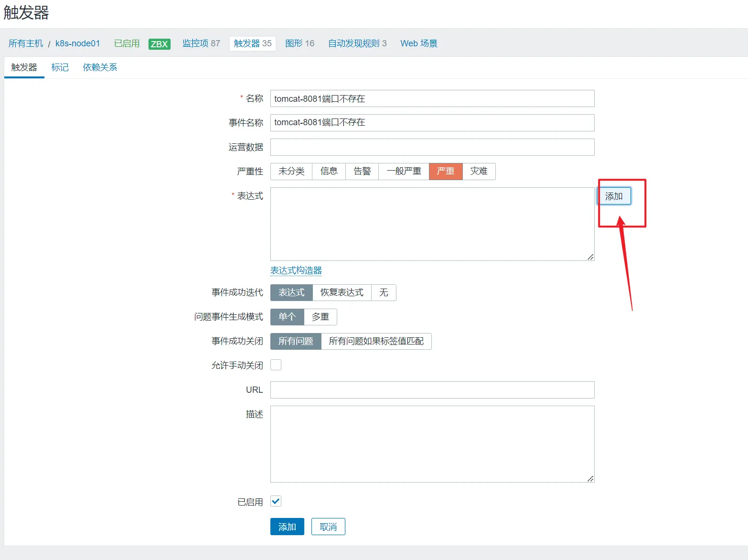Switch to the 标记 tab
This screenshot has width=748, height=560.
[x=60, y=67]
